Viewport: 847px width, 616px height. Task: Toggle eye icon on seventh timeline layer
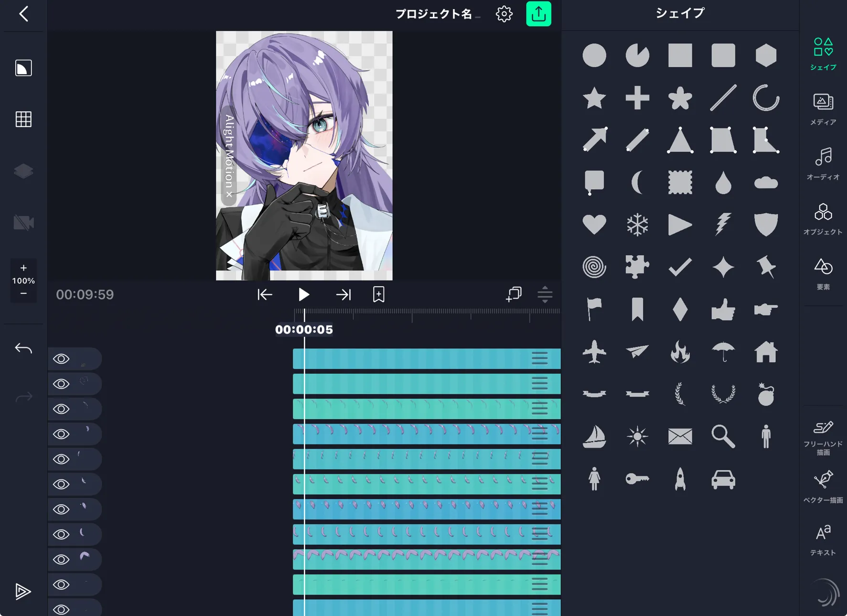(x=61, y=509)
